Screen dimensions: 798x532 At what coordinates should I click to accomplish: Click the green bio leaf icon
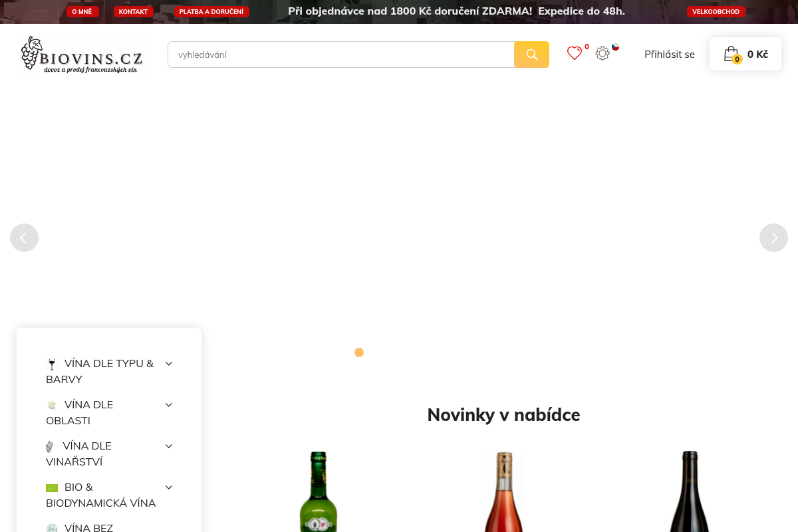[52, 487]
